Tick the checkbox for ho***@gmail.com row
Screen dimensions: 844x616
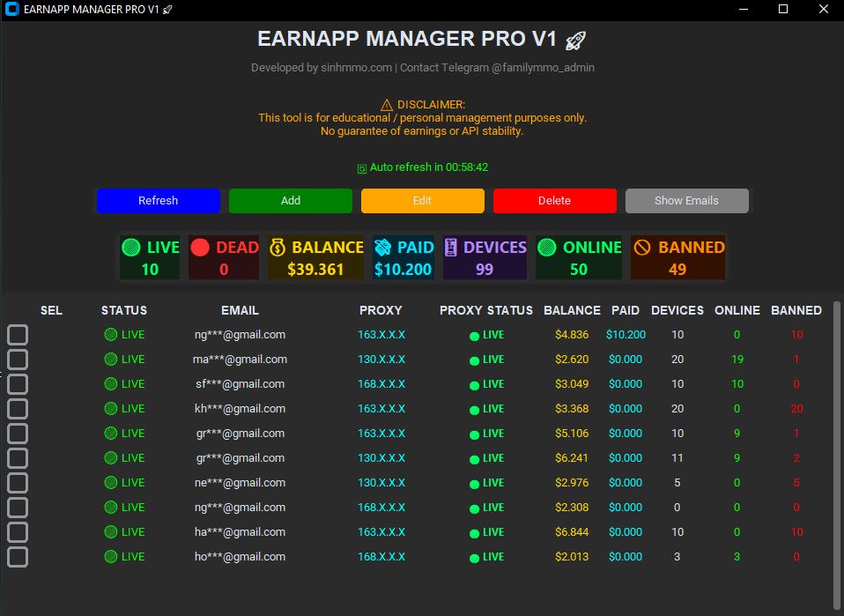click(x=18, y=557)
